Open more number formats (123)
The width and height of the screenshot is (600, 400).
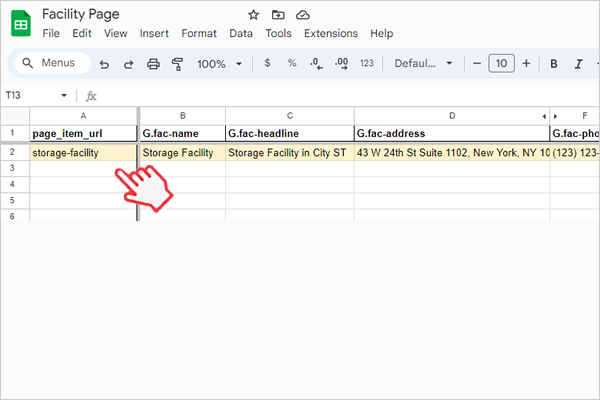click(x=367, y=63)
